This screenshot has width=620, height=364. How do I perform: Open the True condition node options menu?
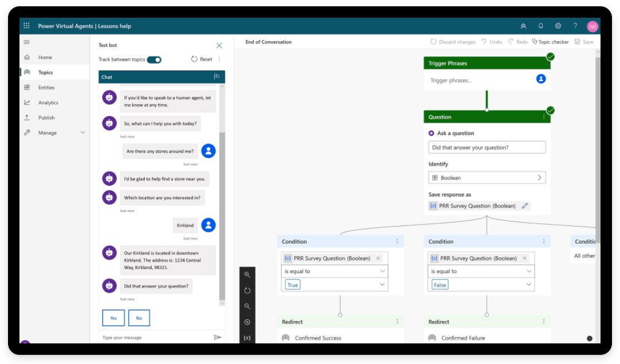[x=397, y=241]
